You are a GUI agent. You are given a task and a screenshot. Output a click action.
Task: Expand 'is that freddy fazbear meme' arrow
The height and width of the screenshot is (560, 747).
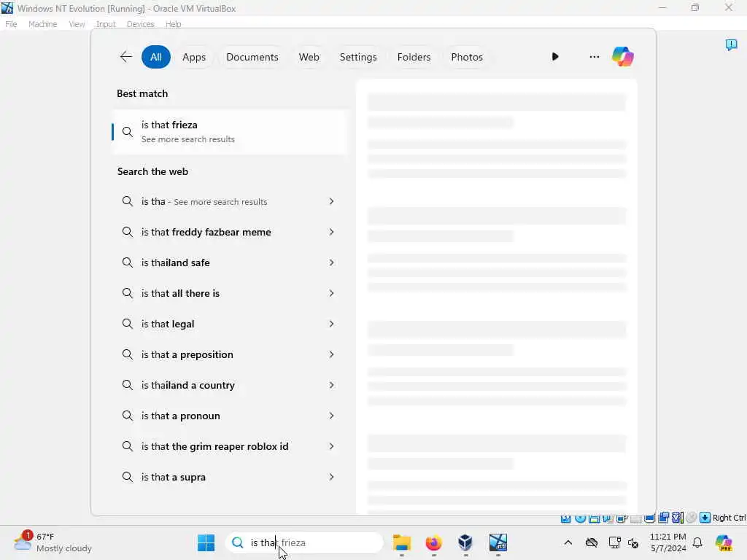pos(332,232)
